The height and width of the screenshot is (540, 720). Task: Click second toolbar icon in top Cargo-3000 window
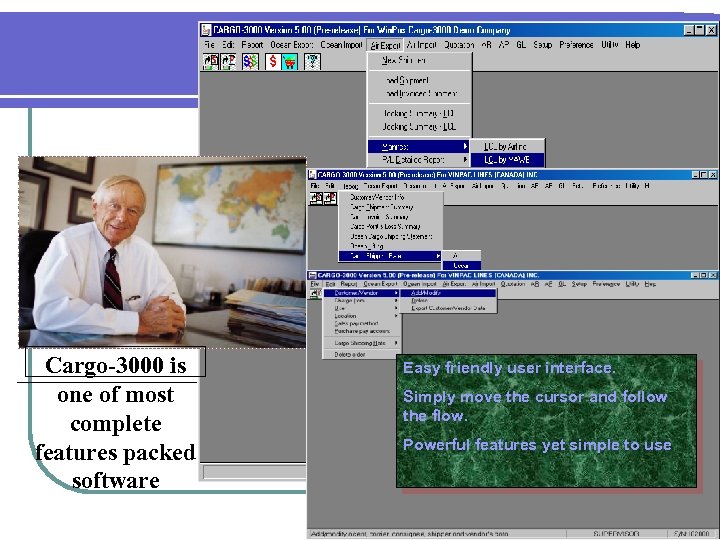[x=228, y=62]
